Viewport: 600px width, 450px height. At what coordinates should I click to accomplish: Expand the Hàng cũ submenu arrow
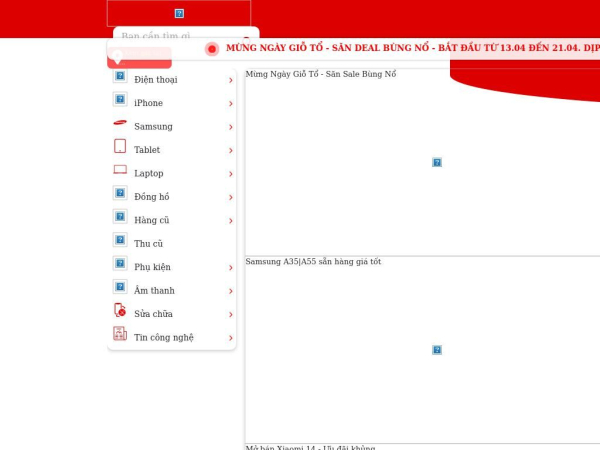pyautogui.click(x=231, y=221)
